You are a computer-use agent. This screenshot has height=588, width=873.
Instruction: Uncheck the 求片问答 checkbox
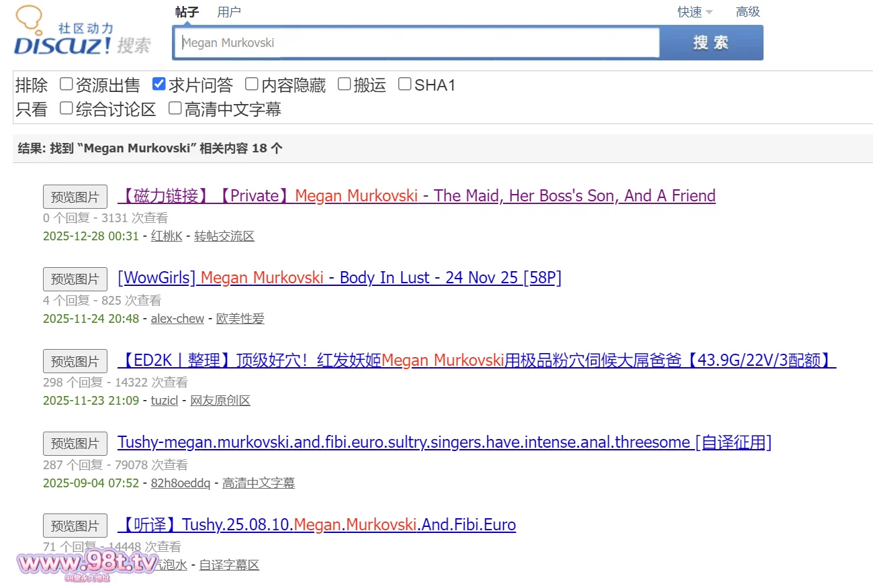(x=159, y=84)
